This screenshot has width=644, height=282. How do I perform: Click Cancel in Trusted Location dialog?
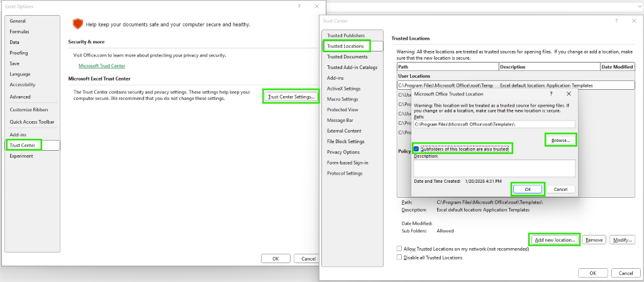point(560,190)
